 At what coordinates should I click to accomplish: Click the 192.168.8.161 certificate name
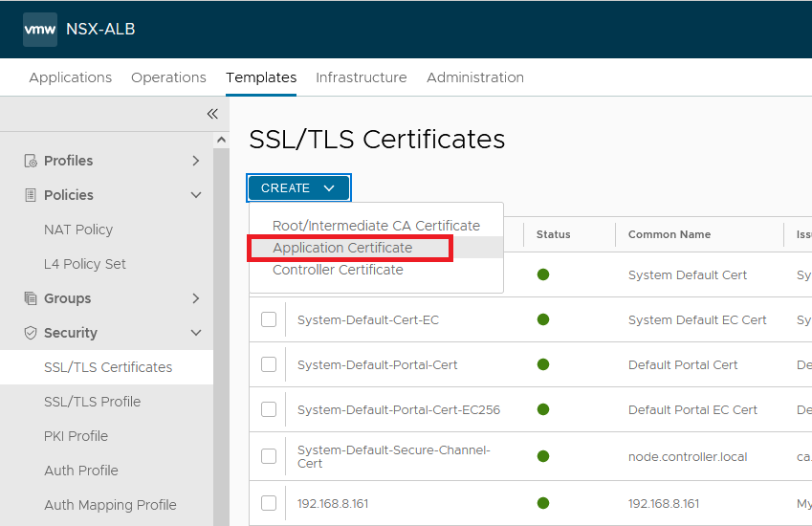pos(333,503)
